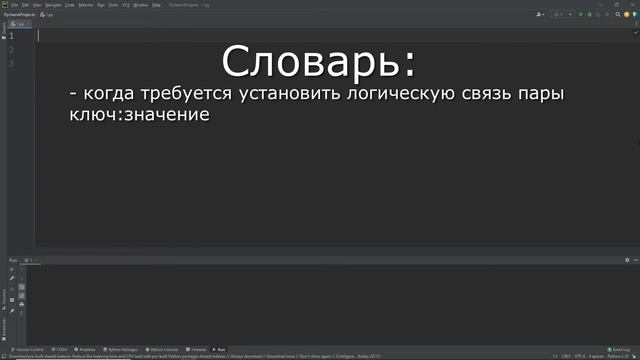The image size is (640, 360).
Task: Open the Run menu in menu bar
Action: [101, 5]
